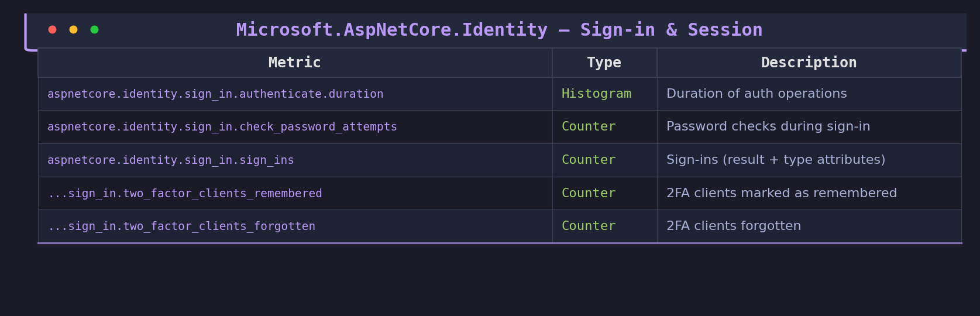This screenshot has height=316, width=980.
Task: Select "Password checks during sign-in" description
Action: click(x=768, y=127)
